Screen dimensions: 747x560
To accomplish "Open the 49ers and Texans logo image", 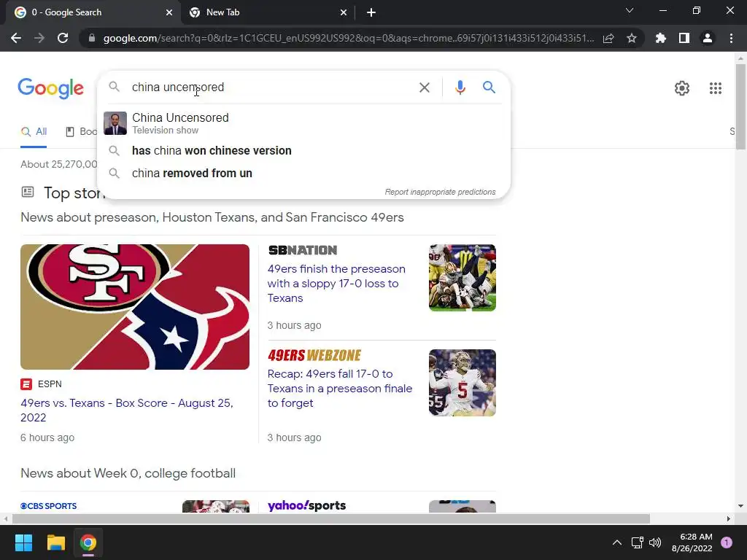I will 135,307.
